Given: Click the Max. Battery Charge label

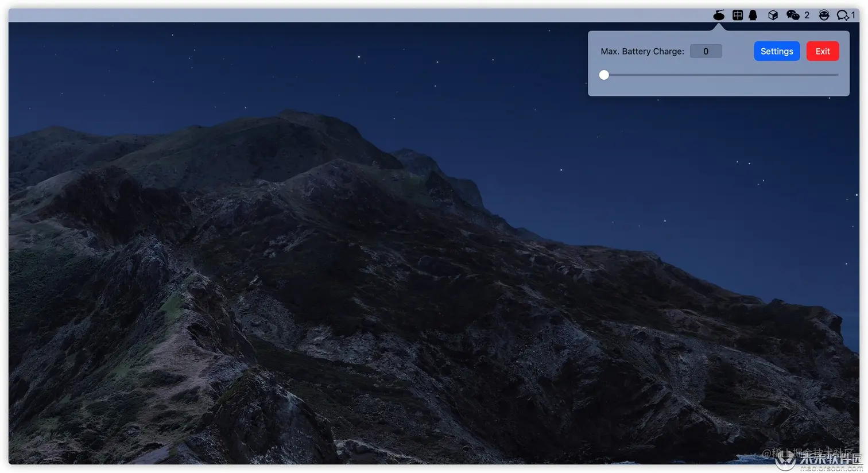Looking at the screenshot, I should tap(642, 51).
